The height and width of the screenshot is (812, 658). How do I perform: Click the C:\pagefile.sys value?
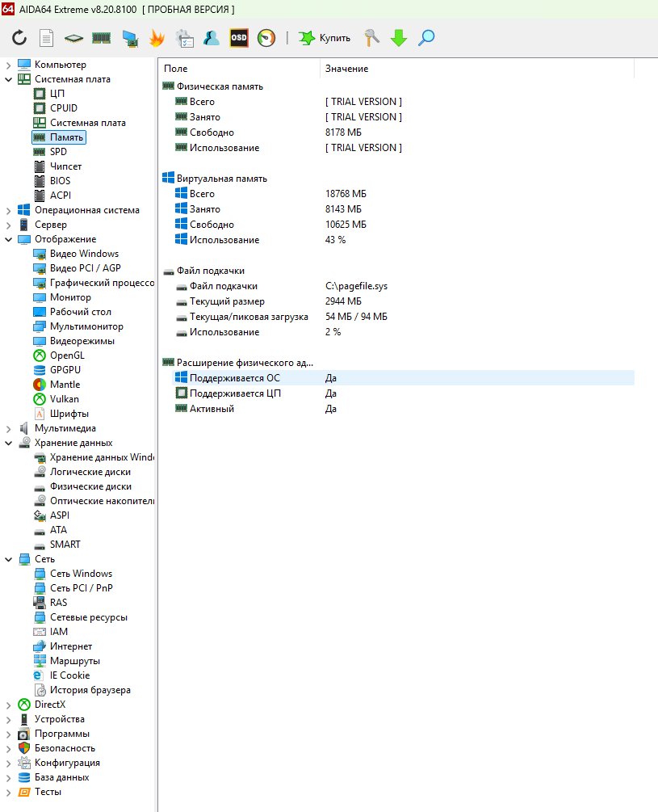pos(356,286)
